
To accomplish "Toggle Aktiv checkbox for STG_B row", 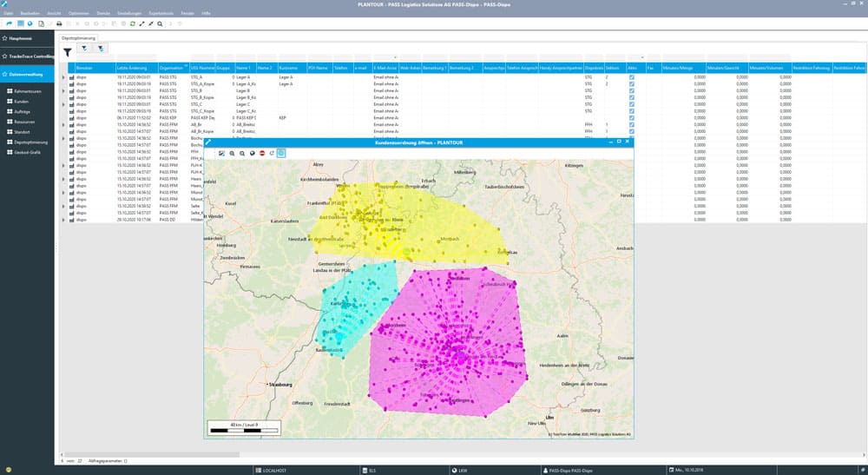I will pos(632,91).
